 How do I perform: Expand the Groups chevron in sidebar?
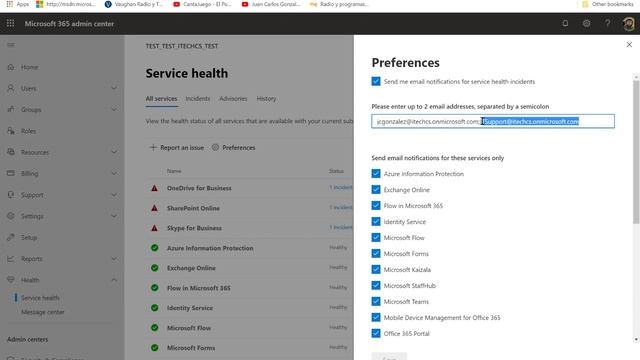coord(114,109)
